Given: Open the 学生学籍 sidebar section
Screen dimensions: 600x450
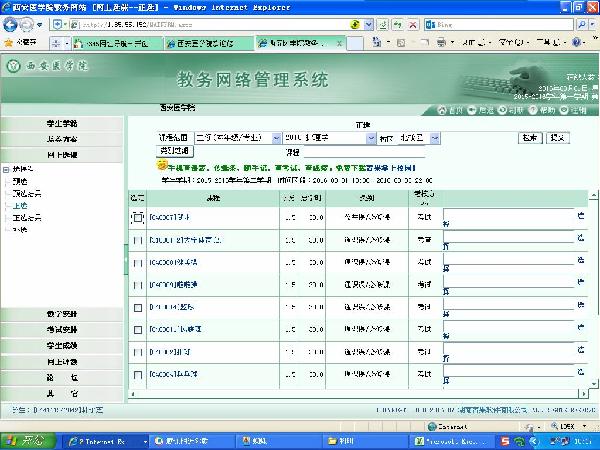Looking at the screenshot, I should (62, 124).
